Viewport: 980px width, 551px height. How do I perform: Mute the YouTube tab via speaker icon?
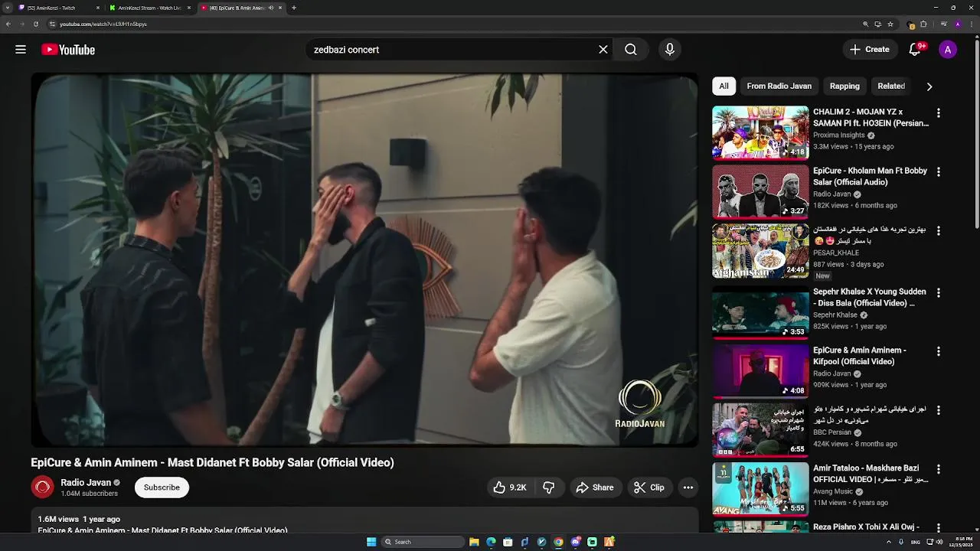click(x=271, y=8)
